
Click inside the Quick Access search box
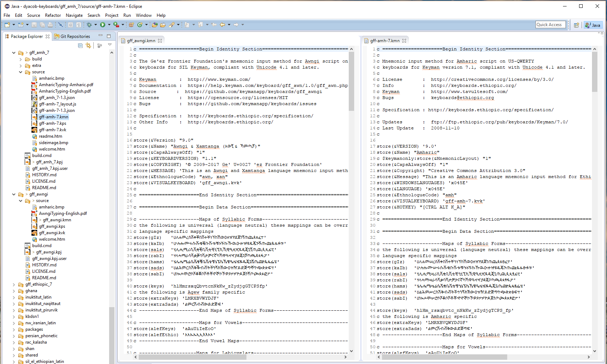pyautogui.click(x=550, y=24)
